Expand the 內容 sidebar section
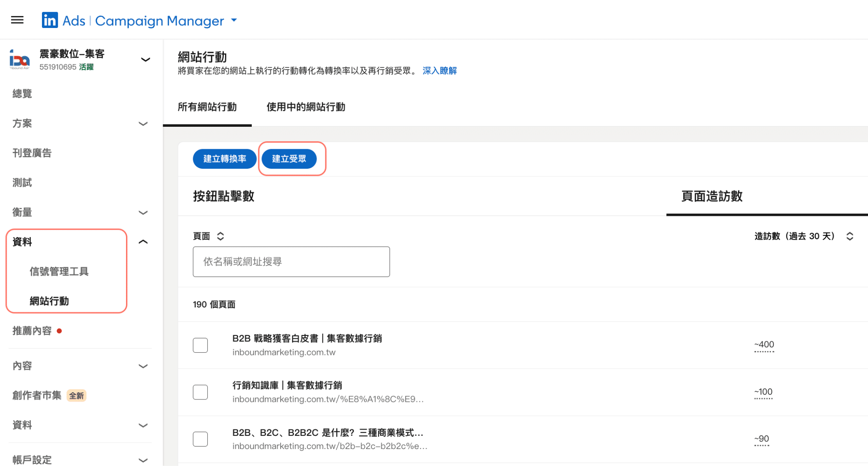868x466 pixels. 143,366
